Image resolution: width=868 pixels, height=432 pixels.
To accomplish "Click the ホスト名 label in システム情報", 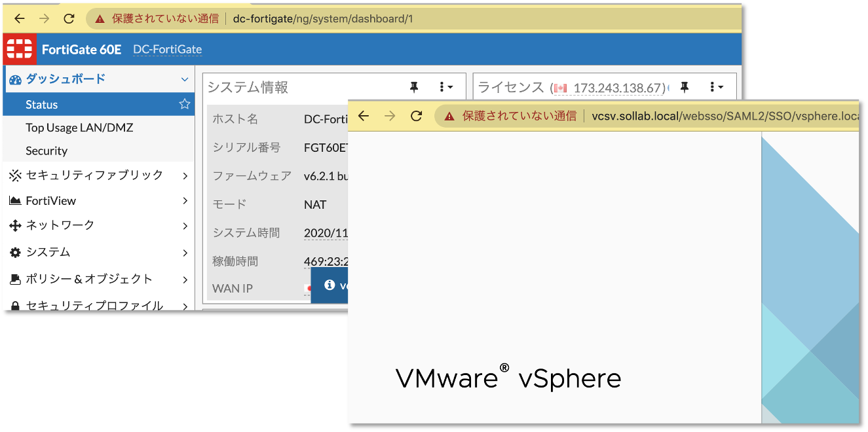I will (x=235, y=119).
